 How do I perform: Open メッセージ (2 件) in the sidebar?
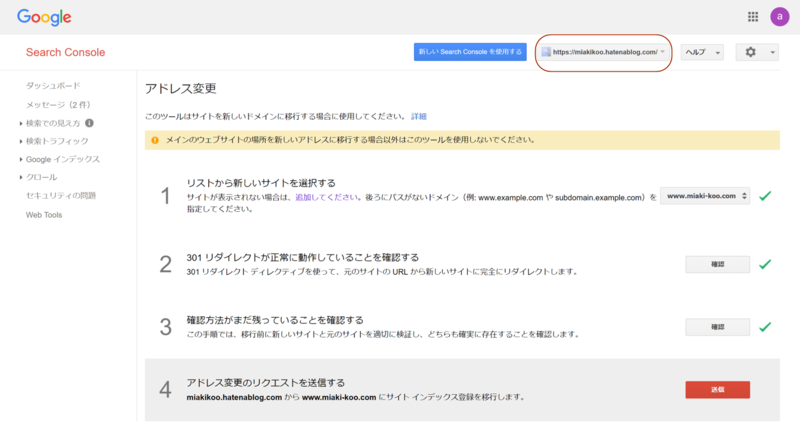click(58, 105)
